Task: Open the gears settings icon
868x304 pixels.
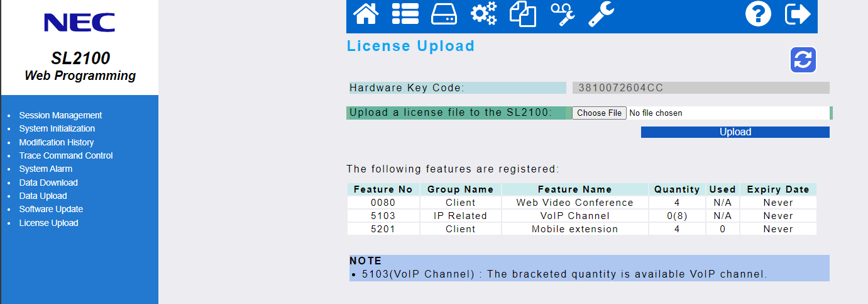Action: (483, 13)
